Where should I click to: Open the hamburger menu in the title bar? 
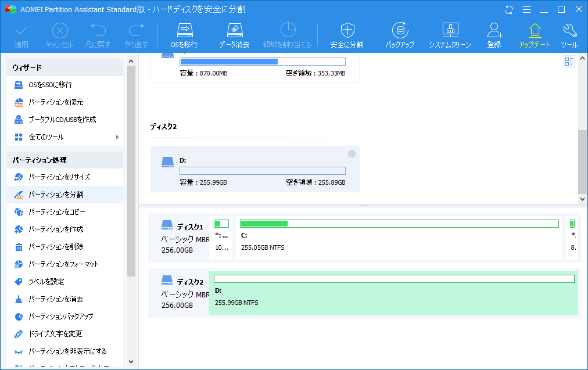coord(526,10)
